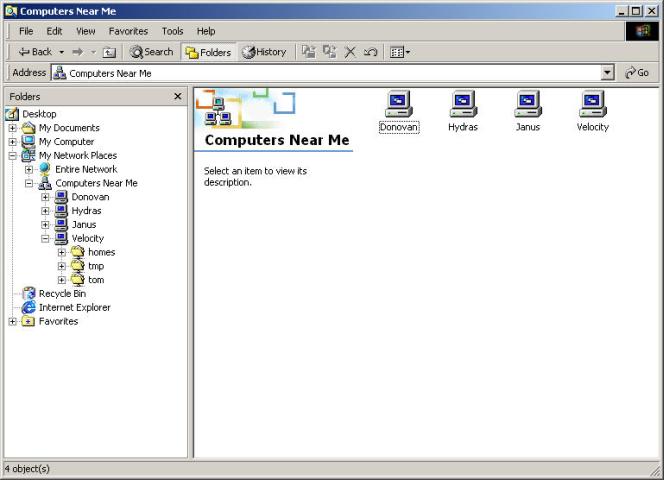Click the Move To toolbar icon
The width and height of the screenshot is (664, 480).
(308, 52)
